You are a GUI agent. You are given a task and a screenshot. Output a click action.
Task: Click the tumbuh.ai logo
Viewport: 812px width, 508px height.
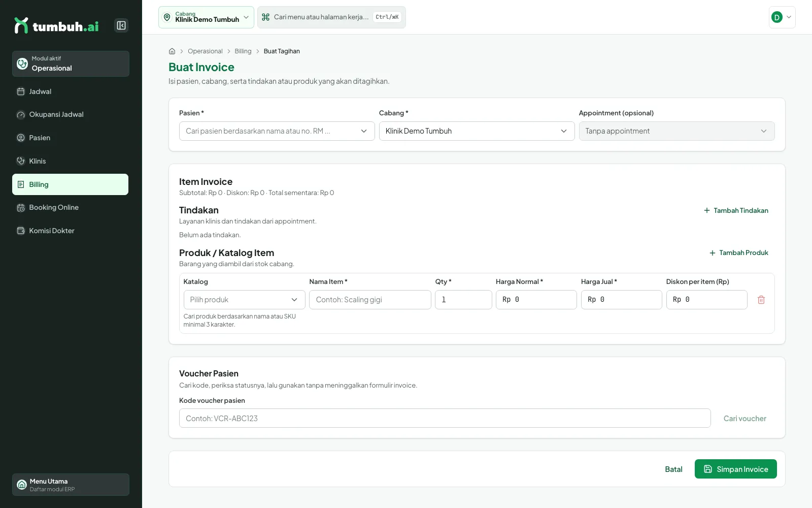click(x=56, y=25)
